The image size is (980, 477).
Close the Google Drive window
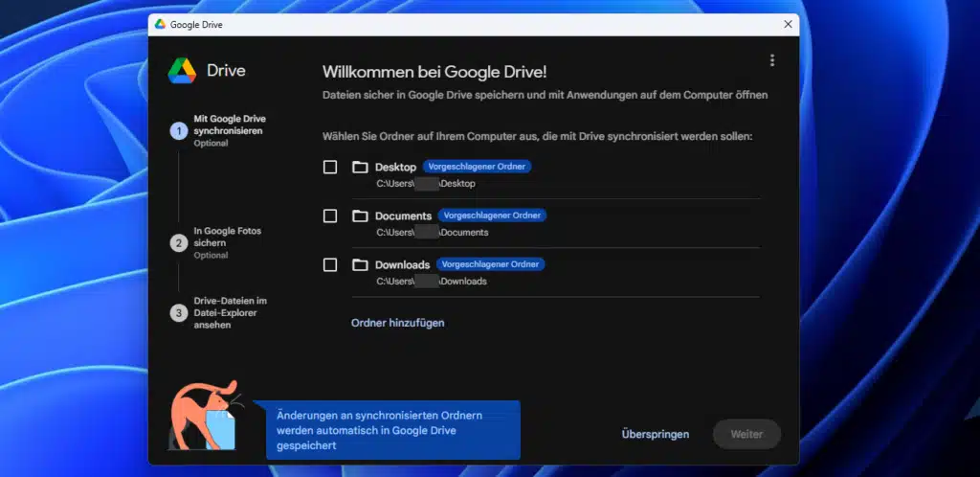click(788, 24)
